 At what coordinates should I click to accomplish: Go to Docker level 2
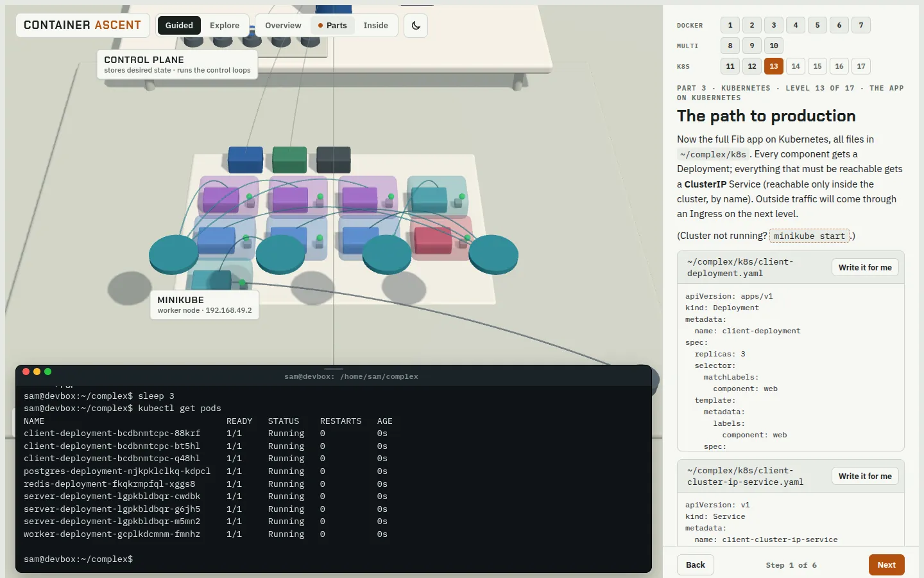click(752, 25)
